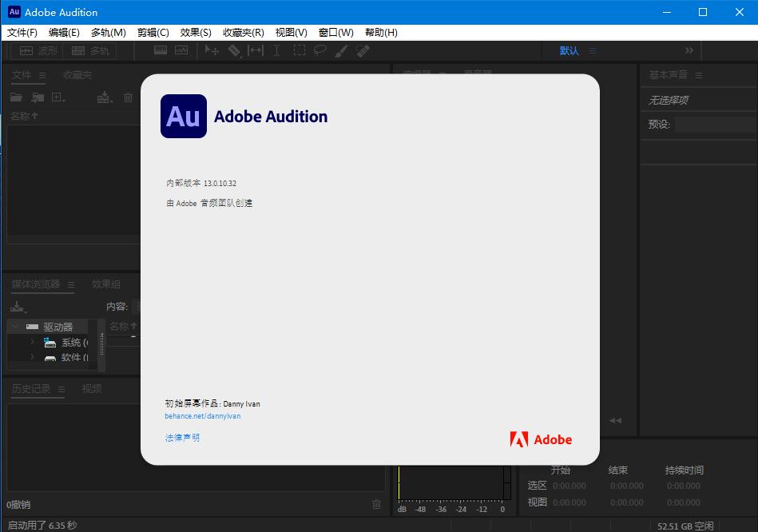Image resolution: width=758 pixels, height=532 pixels.
Task: Open the 窗口(W) menu
Action: pos(336,33)
